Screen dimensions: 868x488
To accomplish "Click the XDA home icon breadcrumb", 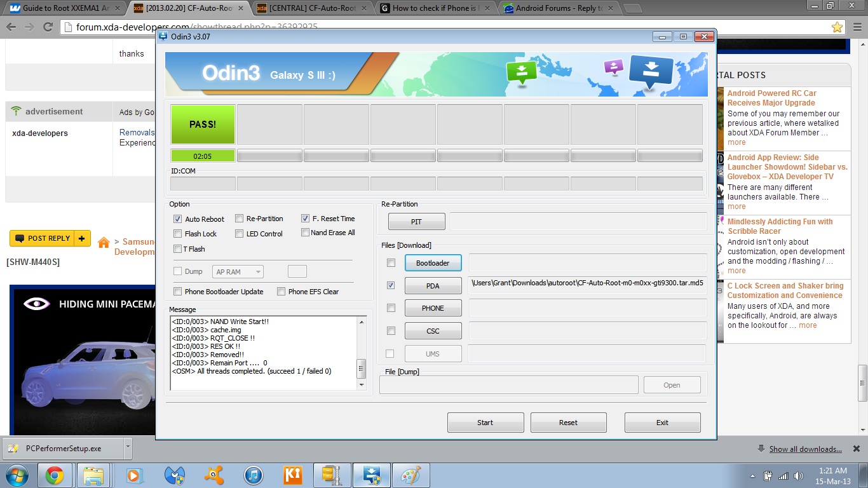I will tap(104, 242).
